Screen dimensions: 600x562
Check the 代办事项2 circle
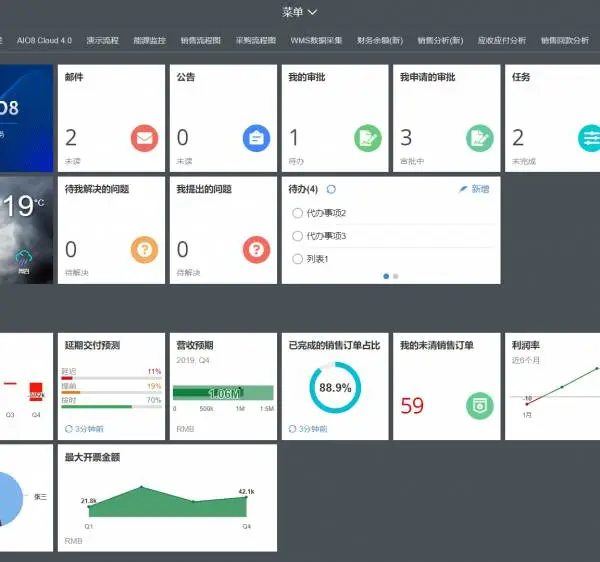point(297,213)
